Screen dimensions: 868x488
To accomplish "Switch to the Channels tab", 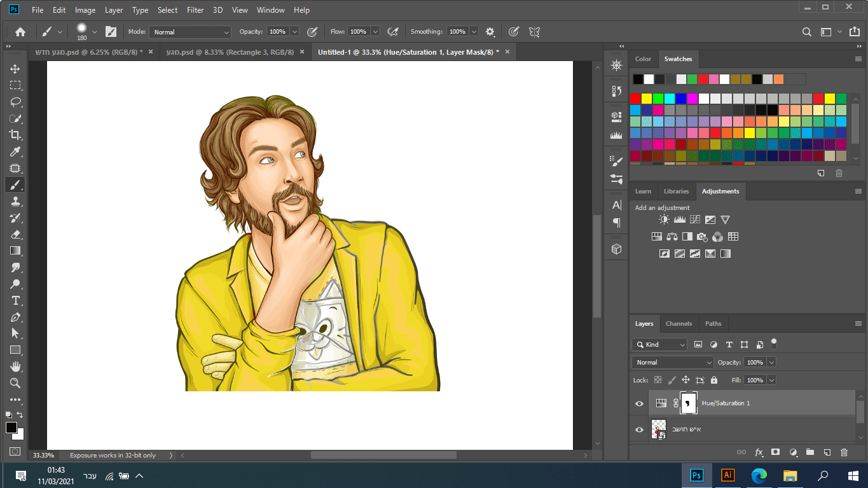I will [679, 323].
